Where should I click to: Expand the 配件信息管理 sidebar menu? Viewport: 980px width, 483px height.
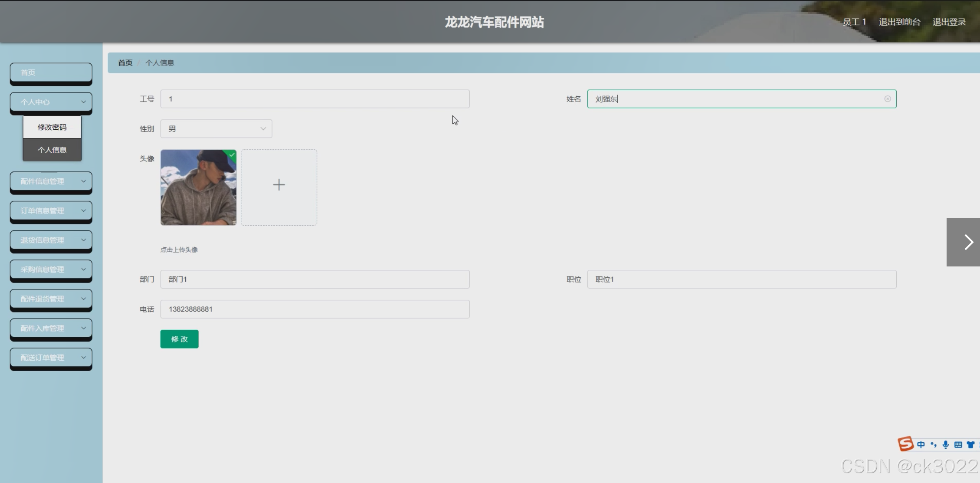51,181
